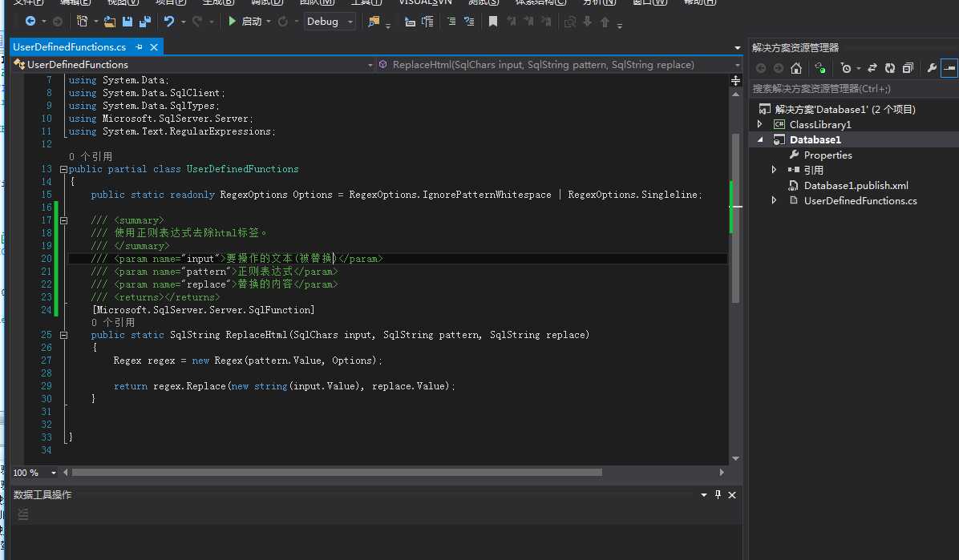The width and height of the screenshot is (959, 560).
Task: Click the New Project toolbar icon
Action: pos(82,22)
